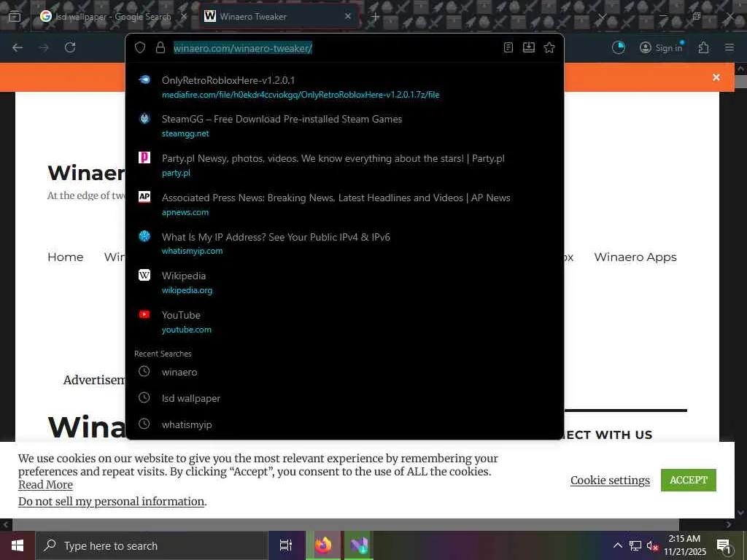Bookmark this page with the star icon
747x560 pixels.
pos(549,47)
